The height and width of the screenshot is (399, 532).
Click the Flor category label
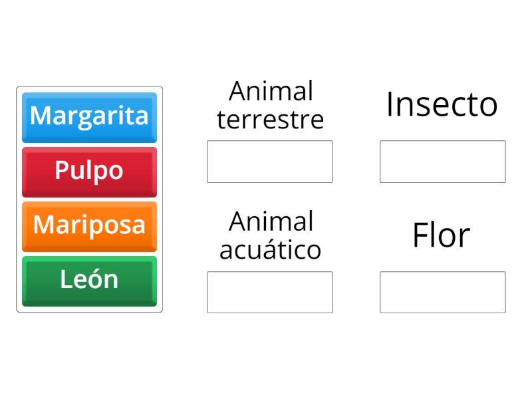click(x=442, y=234)
